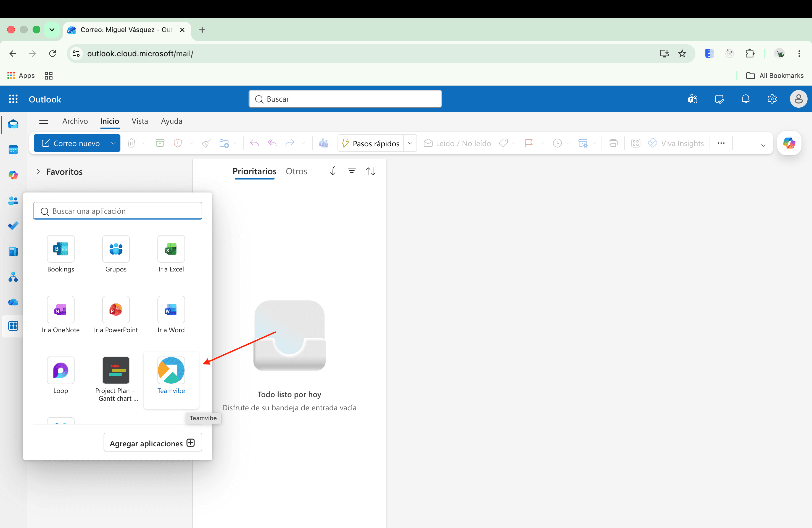Viewport: 812px width, 528px height.
Task: Reload the page
Action: tap(52, 54)
